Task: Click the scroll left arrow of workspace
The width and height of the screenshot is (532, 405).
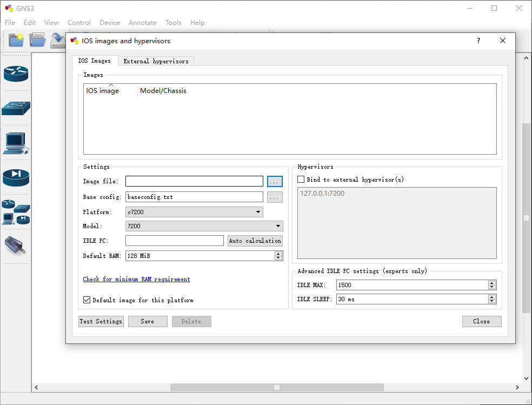Action: tap(36, 387)
